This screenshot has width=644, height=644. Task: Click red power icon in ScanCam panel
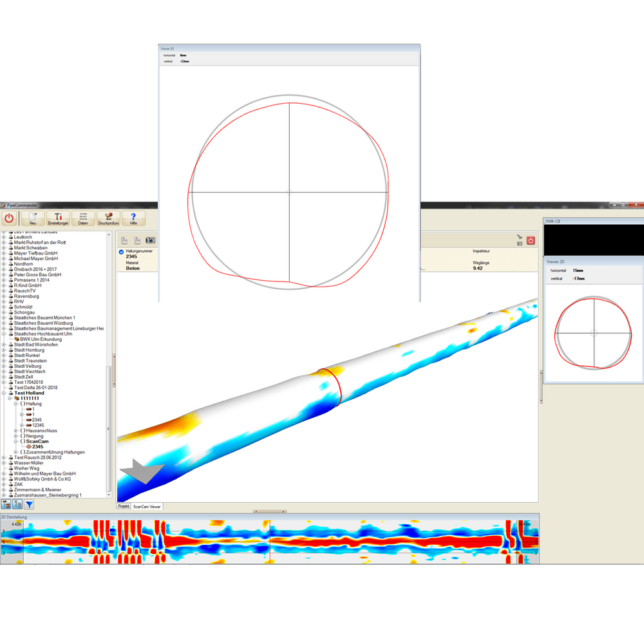[x=531, y=240]
